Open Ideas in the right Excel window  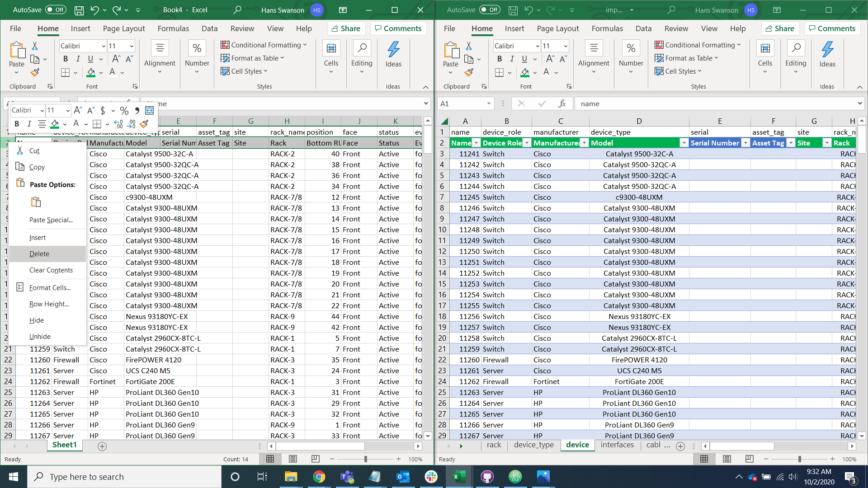pyautogui.click(x=827, y=54)
